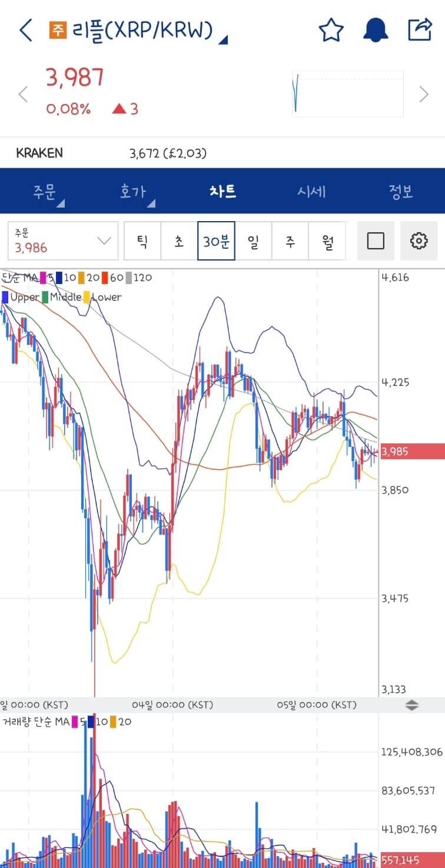445x868 pixels.
Task: Tap the 0.08% change value
Action: [x=68, y=109]
